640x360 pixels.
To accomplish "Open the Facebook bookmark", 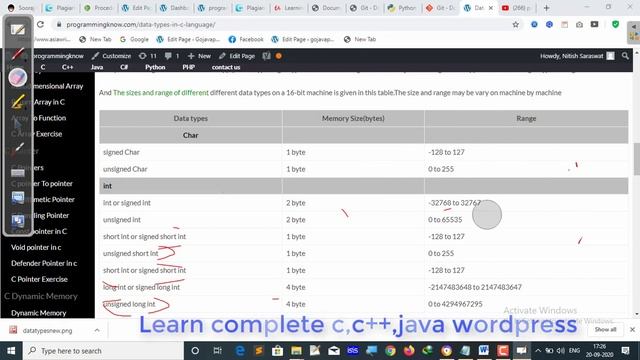I will pyautogui.click(x=246, y=39).
